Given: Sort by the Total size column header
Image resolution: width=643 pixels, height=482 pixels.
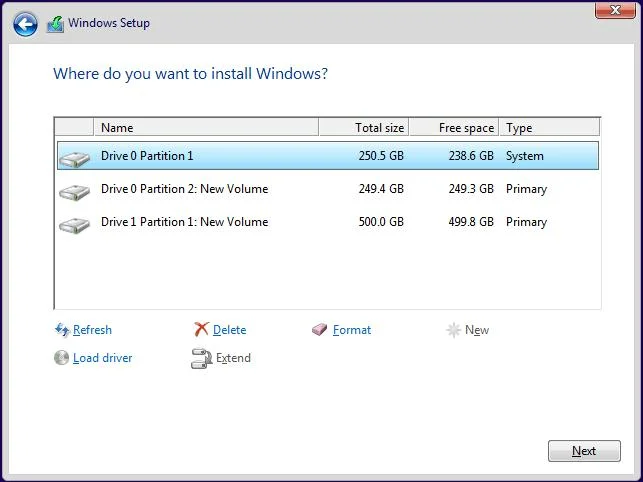Looking at the screenshot, I should [x=364, y=127].
